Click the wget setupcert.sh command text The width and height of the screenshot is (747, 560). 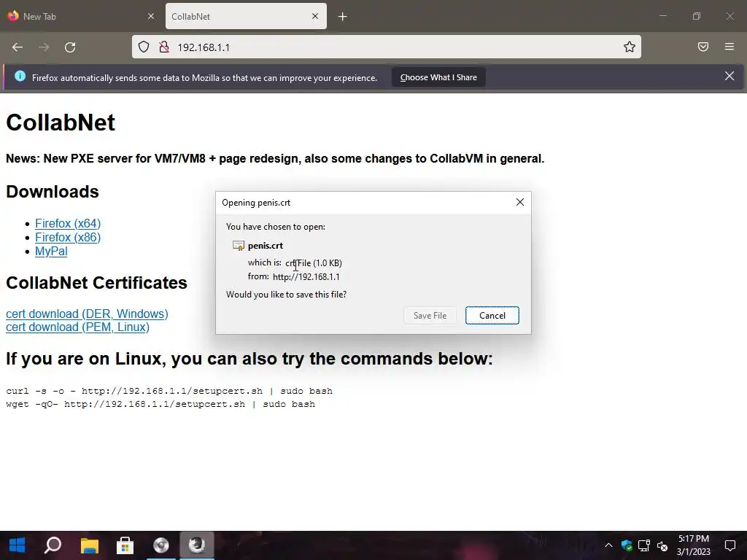point(160,404)
